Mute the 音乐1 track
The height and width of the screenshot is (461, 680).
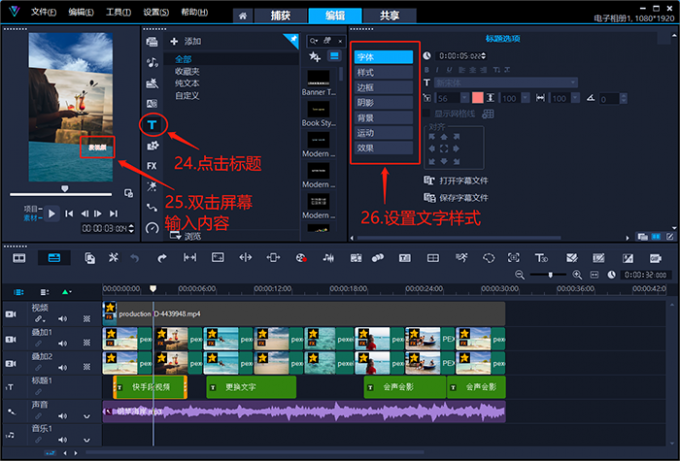tap(62, 440)
